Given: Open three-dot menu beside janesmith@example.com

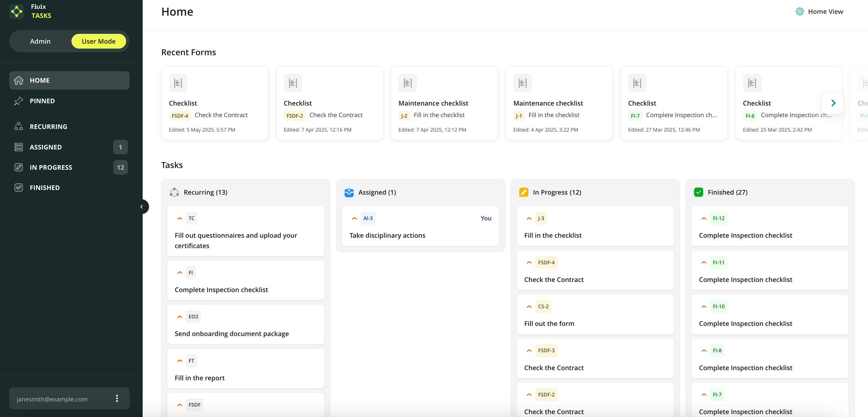Looking at the screenshot, I should (117, 398).
